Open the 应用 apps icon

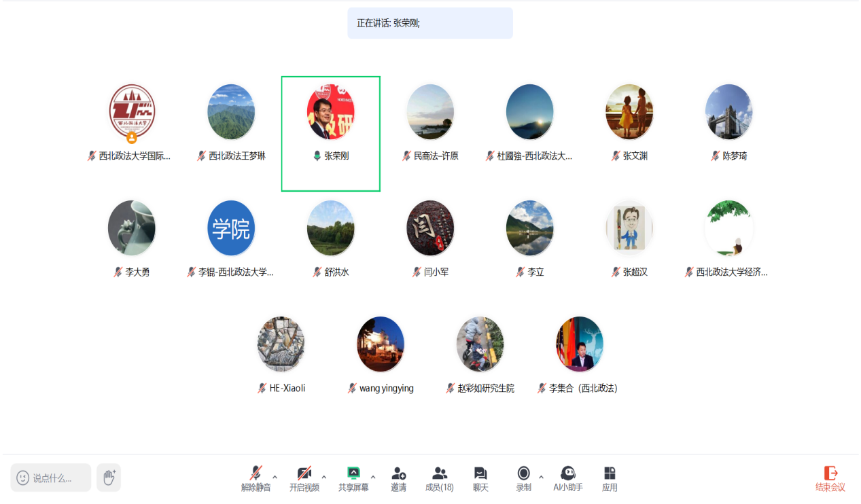610,473
